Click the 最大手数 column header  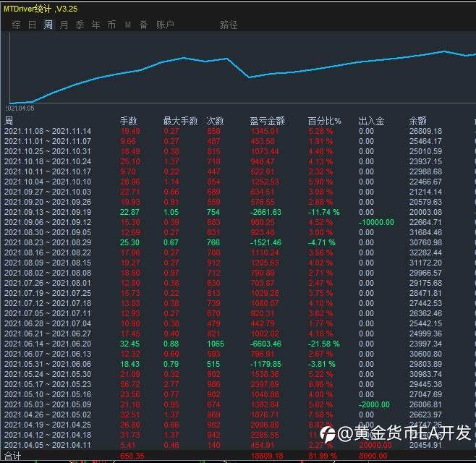tap(180, 121)
